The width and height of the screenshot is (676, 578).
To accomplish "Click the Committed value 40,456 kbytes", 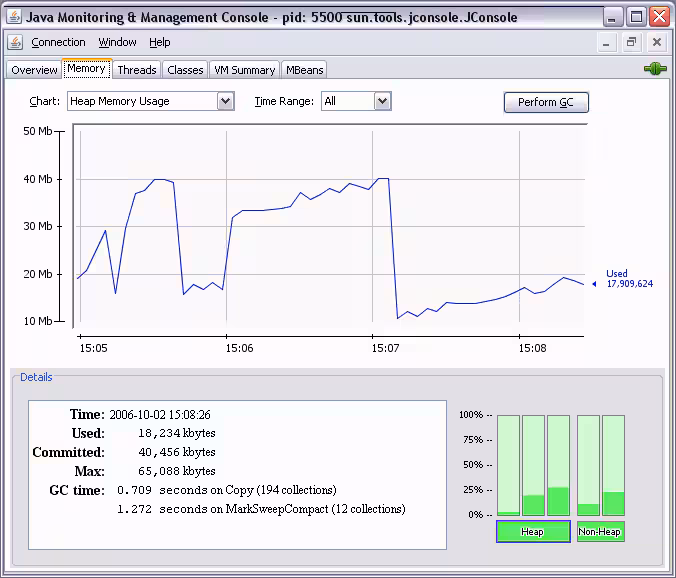I will point(177,452).
